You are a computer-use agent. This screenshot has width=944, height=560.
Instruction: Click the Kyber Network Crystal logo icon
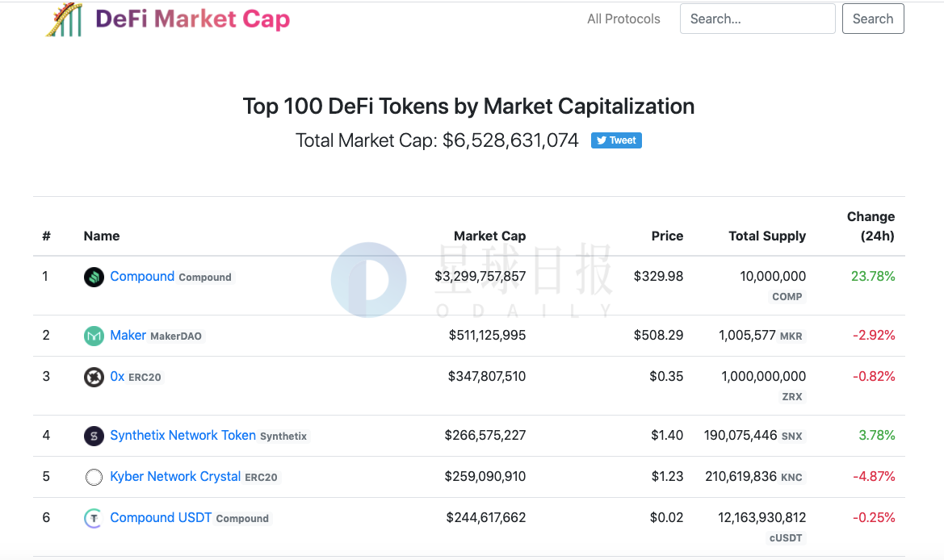tap(94, 477)
